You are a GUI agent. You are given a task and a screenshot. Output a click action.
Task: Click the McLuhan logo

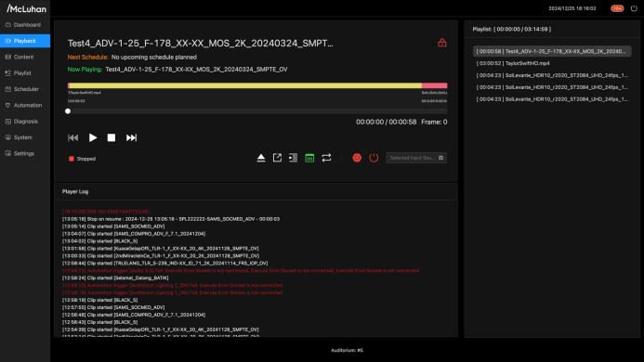click(26, 8)
